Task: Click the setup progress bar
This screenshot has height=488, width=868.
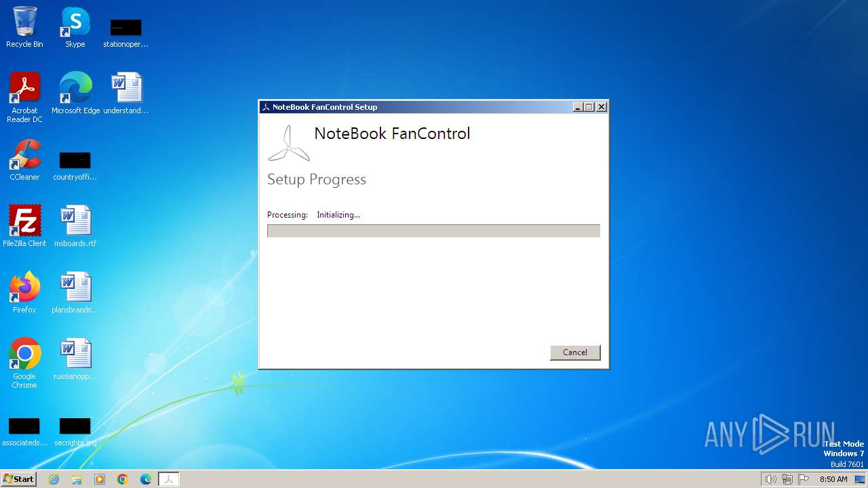Action: pyautogui.click(x=433, y=231)
